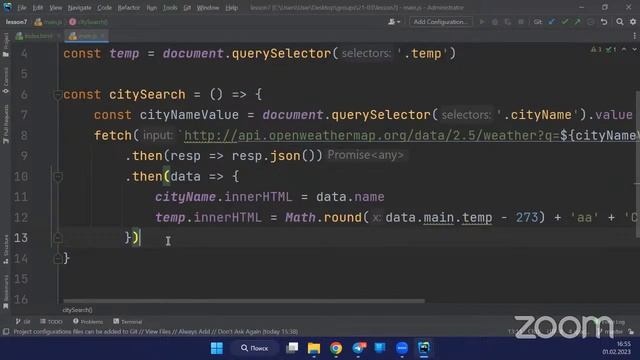
Task: Open IDE settings gear icon
Action: pos(633,22)
